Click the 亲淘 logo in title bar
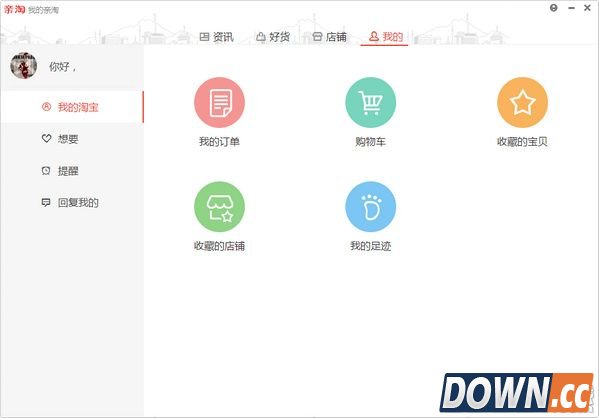 (15, 9)
